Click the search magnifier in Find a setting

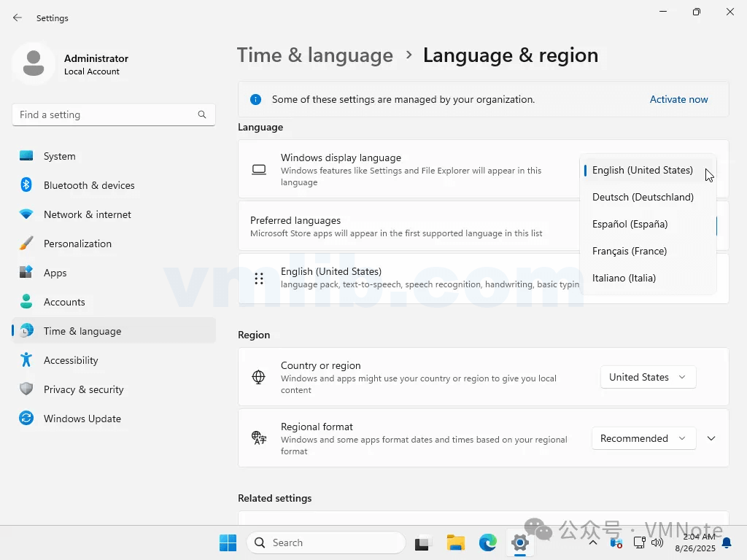202,114
